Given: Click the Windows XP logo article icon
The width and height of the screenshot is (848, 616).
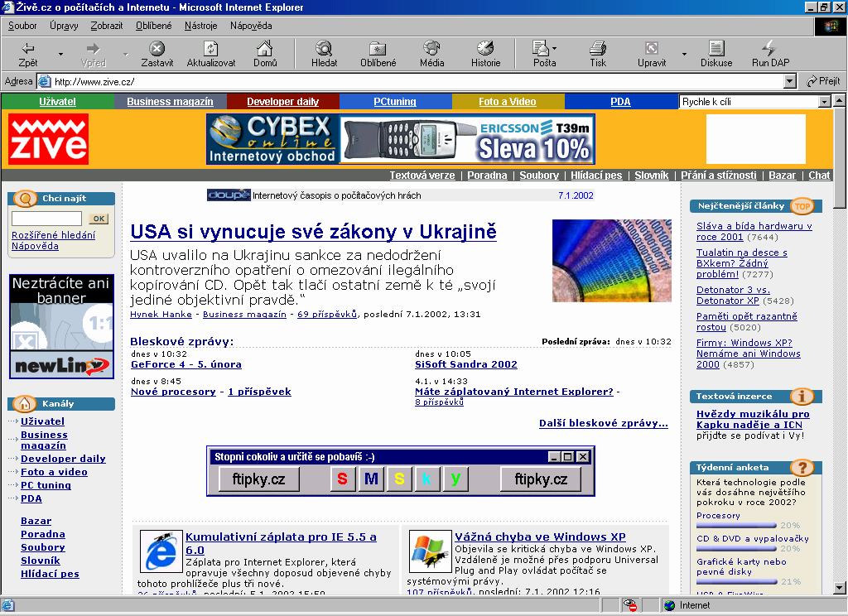Looking at the screenshot, I should (431, 551).
